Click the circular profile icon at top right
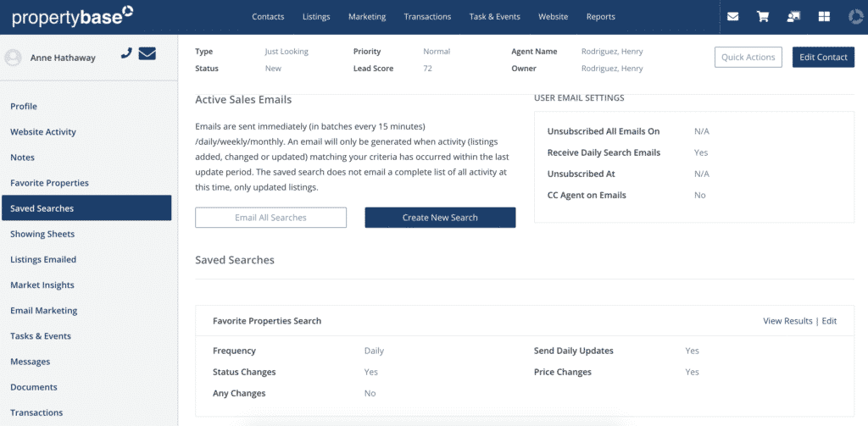Image resolution: width=868 pixels, height=426 pixels. click(855, 17)
